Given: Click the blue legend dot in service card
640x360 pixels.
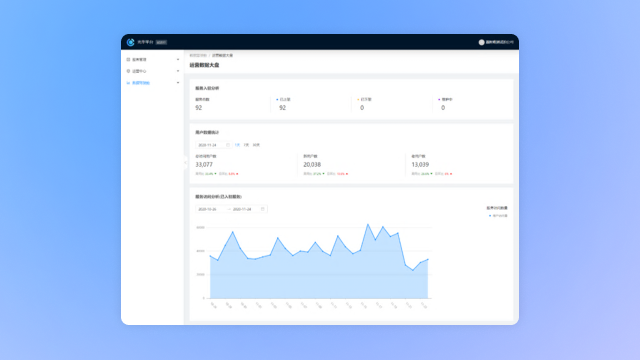Looking at the screenshot, I should click(x=277, y=99).
